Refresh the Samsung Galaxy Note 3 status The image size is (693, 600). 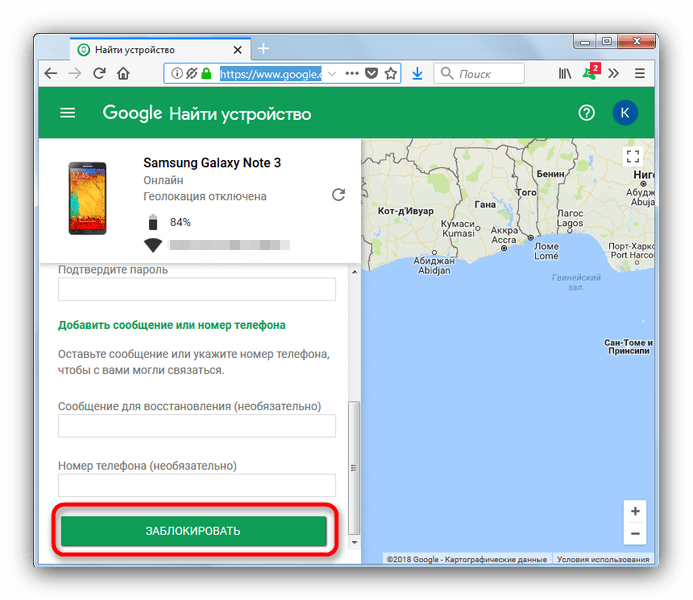tap(339, 194)
